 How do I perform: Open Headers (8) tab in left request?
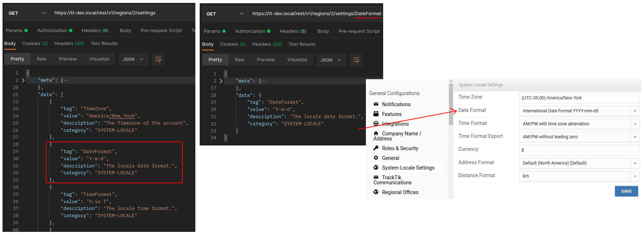pos(95,31)
